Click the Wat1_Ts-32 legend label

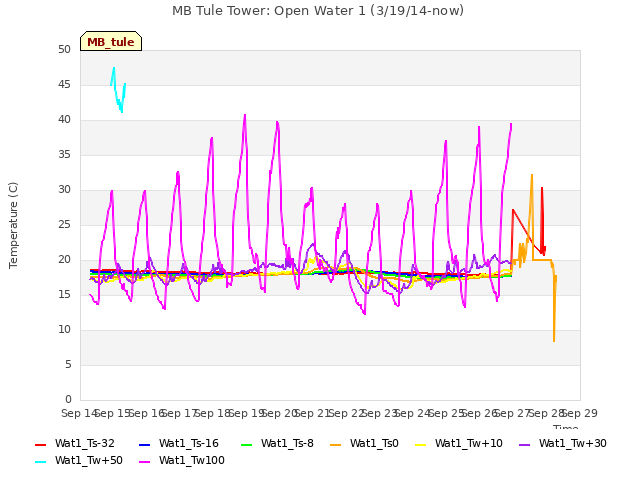click(x=84, y=443)
